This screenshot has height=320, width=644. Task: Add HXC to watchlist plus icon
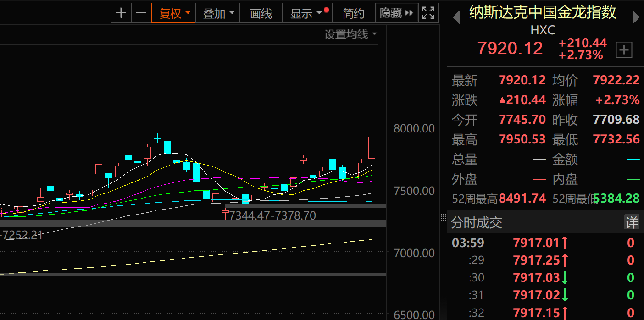pyautogui.click(x=624, y=50)
